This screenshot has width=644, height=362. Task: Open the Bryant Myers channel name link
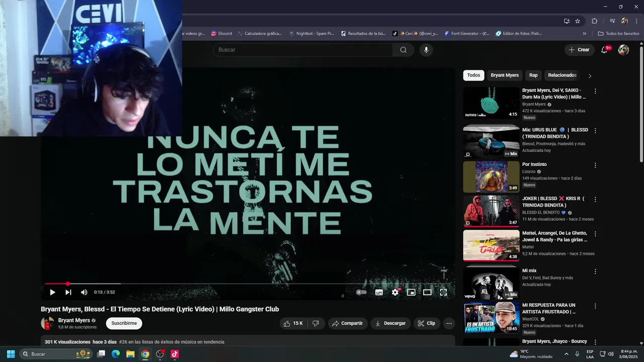point(74,320)
